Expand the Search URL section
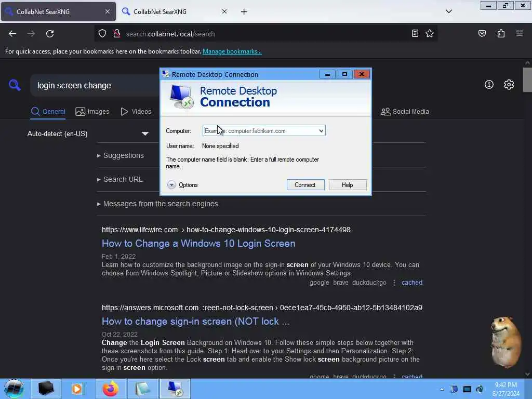 [120, 179]
